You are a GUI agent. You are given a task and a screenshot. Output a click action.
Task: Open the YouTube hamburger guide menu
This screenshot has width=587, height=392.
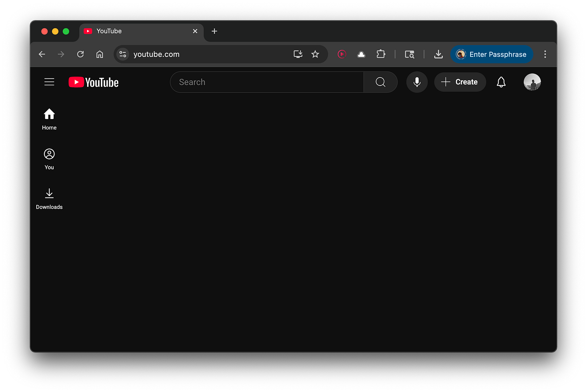[49, 82]
